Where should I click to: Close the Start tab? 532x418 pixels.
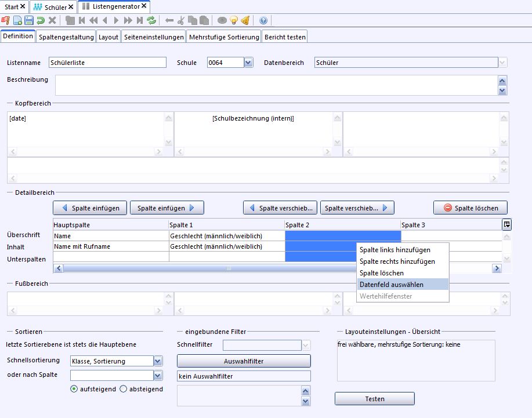click(x=23, y=6)
